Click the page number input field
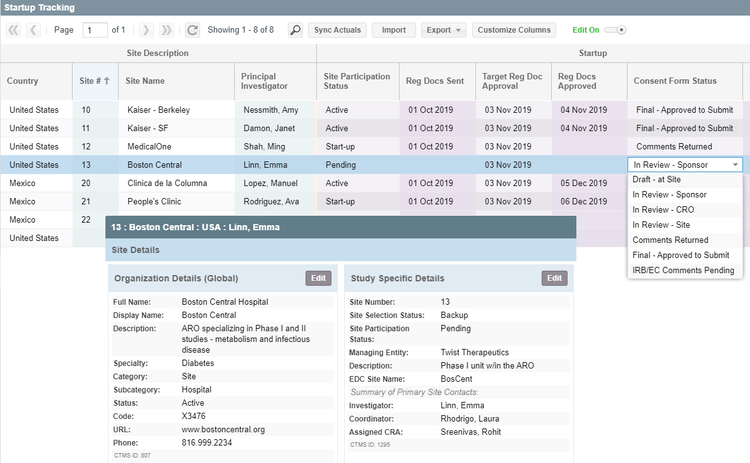This screenshot has height=463, width=750. coord(95,30)
